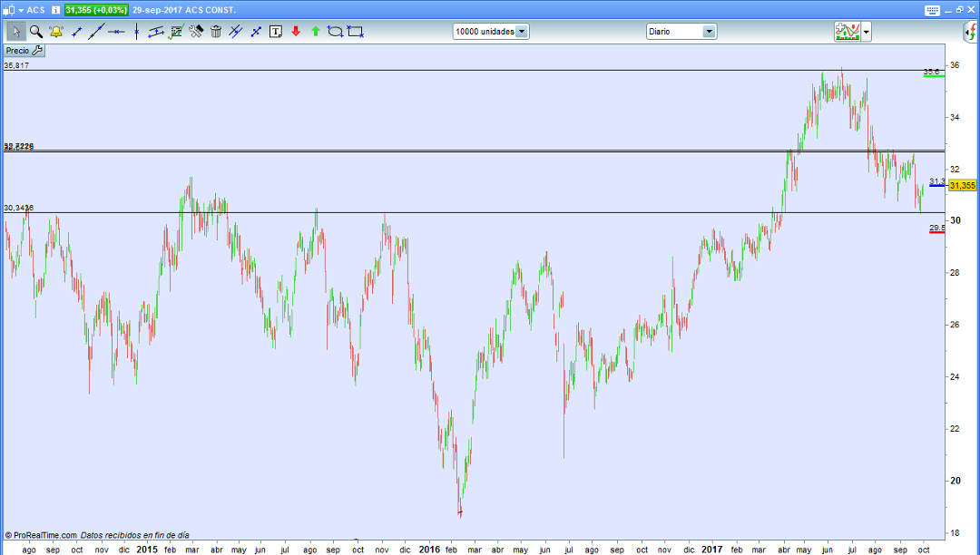980x555 pixels.
Task: Select the rectangle zoom tool
Action: 355,31
